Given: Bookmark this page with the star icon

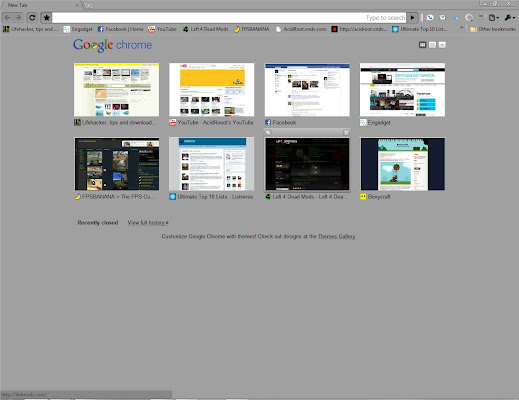Looking at the screenshot, I should coord(46,18).
